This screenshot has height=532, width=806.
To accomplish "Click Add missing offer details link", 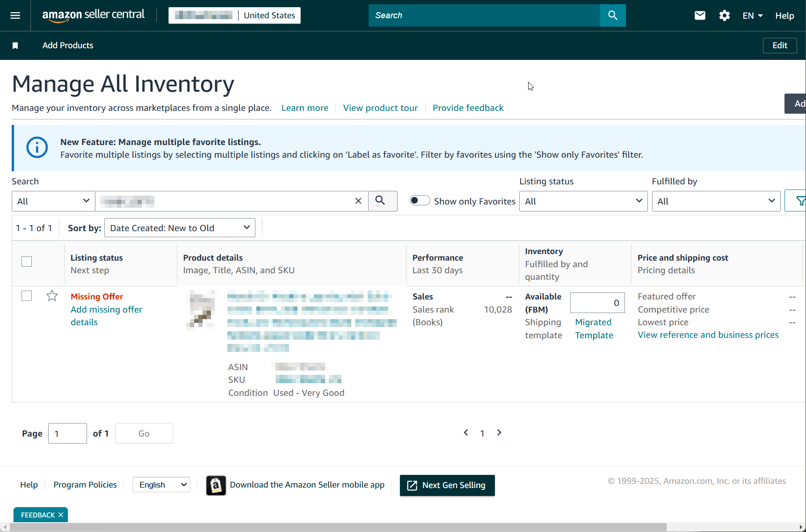I will click(106, 316).
